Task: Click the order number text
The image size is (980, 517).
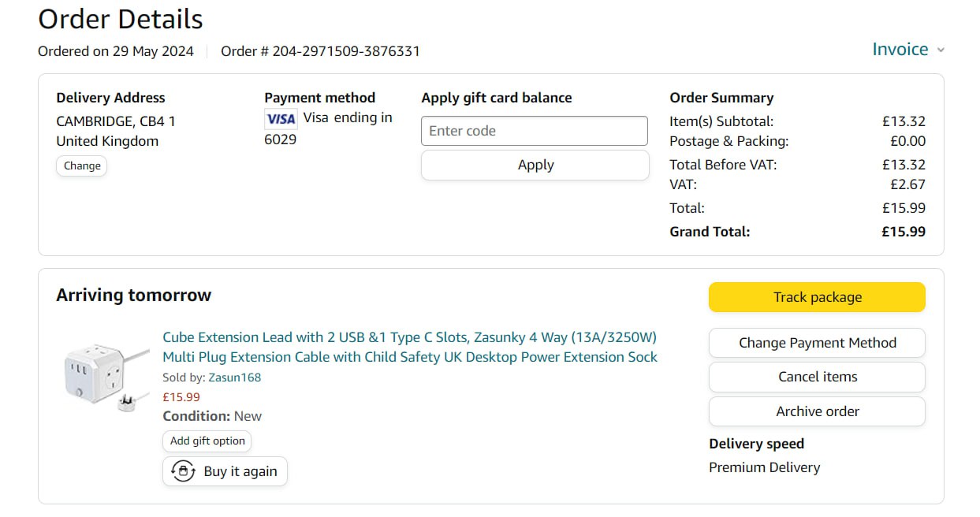Action: point(320,51)
